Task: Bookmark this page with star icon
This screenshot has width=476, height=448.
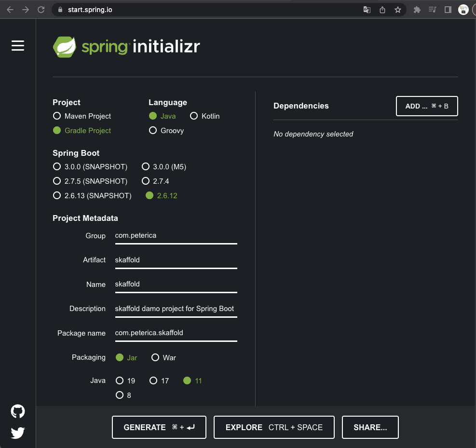Action: [x=398, y=10]
